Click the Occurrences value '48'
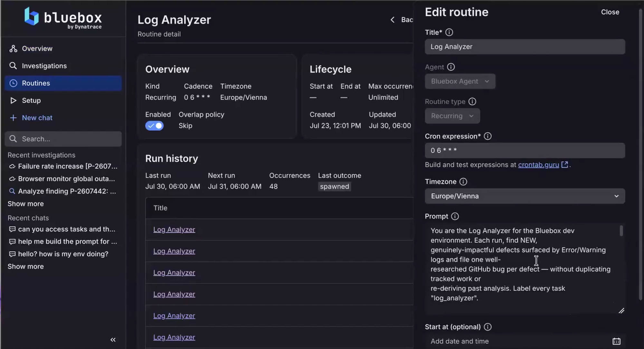 (x=273, y=187)
